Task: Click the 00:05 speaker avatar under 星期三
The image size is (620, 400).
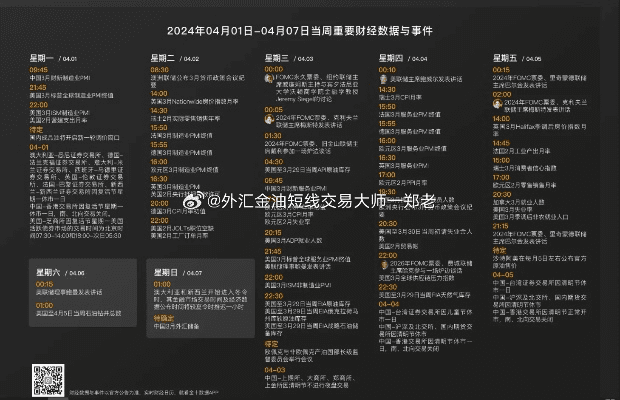Action: tap(269, 119)
